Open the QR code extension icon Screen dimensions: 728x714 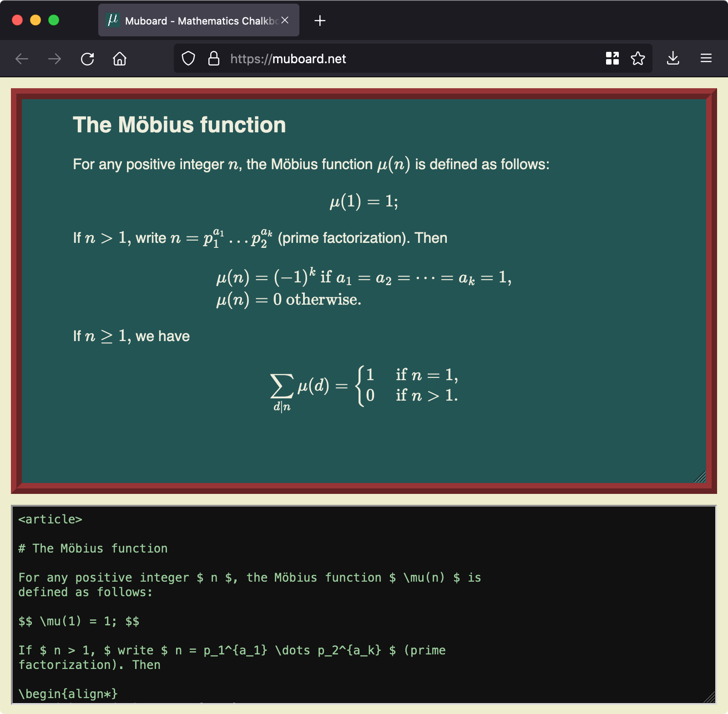(x=612, y=58)
